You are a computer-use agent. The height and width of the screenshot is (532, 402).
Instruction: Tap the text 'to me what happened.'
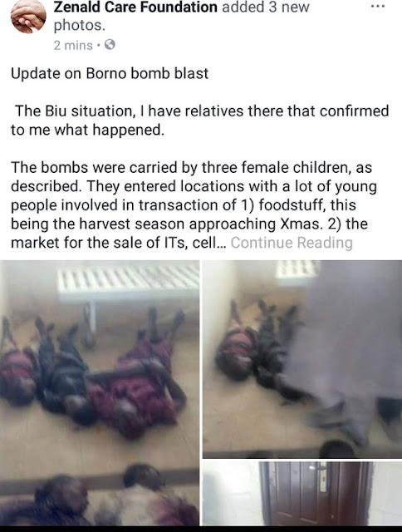pyautogui.click(x=87, y=130)
